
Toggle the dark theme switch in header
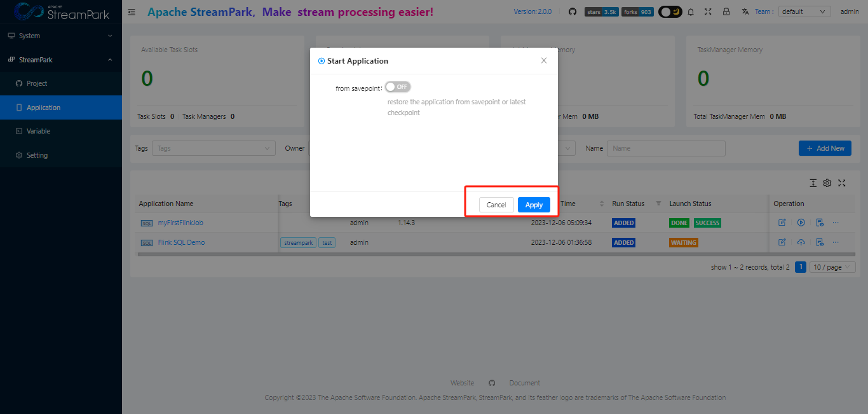(670, 11)
